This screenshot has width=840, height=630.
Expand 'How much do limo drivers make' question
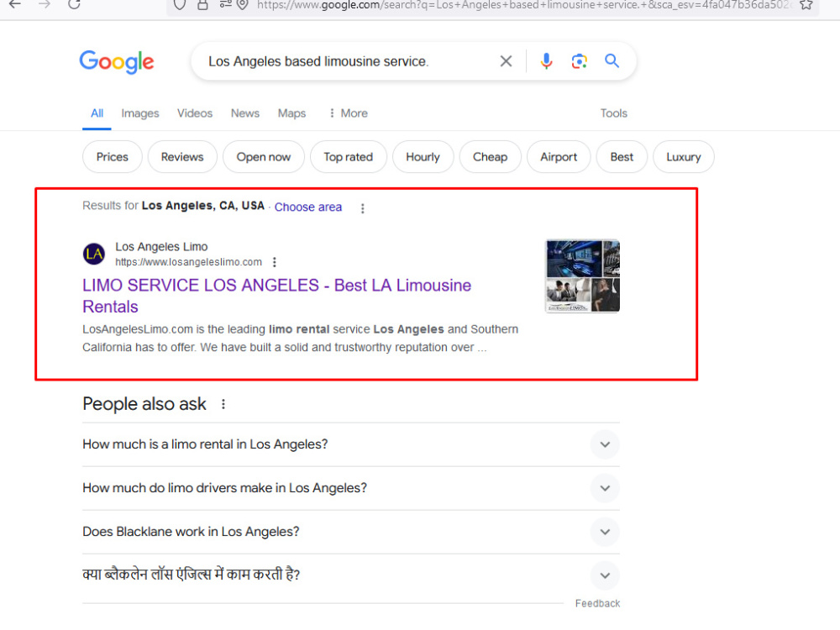pos(351,489)
